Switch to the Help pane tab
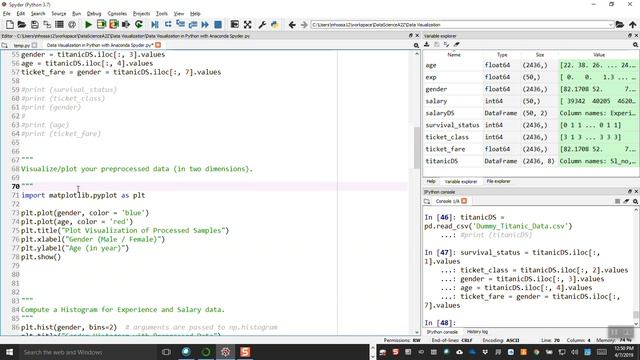 (x=431, y=181)
